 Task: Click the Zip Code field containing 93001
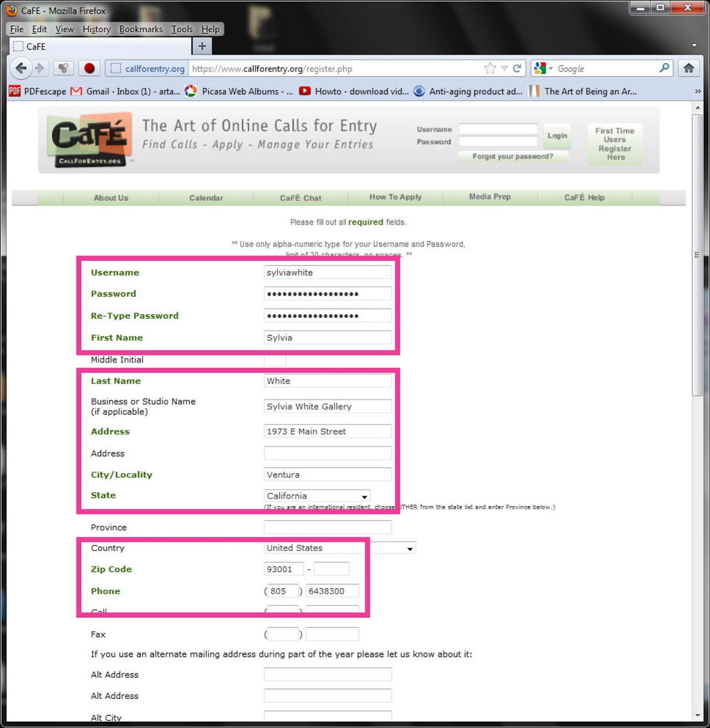(x=284, y=569)
